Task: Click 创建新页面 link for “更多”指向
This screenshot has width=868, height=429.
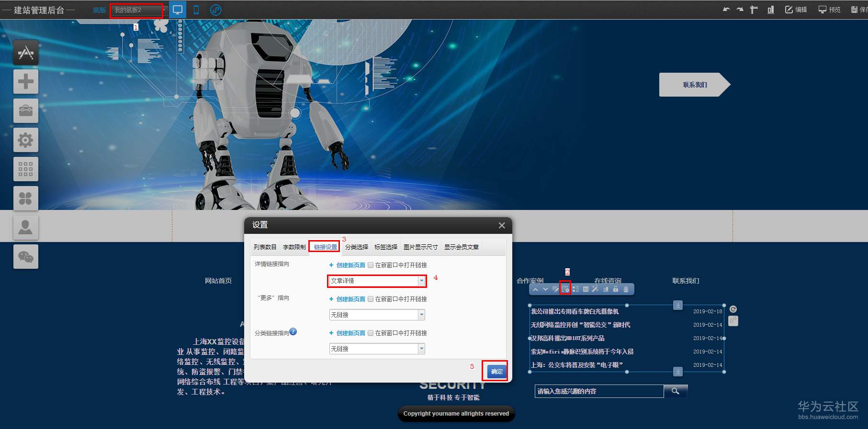Action: click(x=350, y=299)
